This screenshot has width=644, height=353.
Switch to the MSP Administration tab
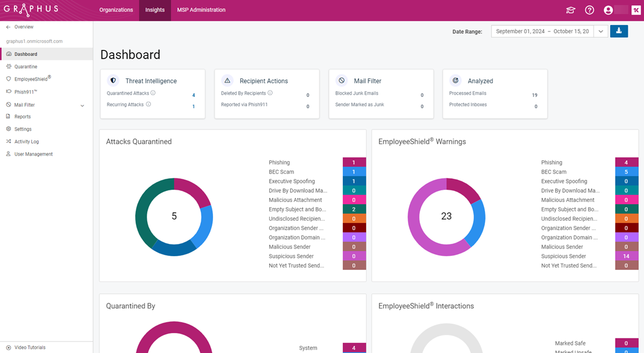click(201, 10)
